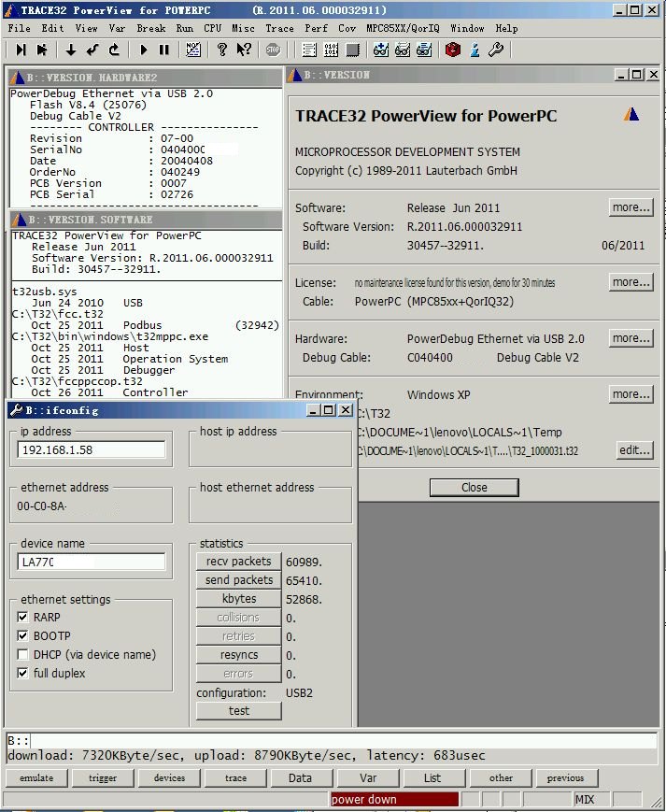
Task: Open the Perf menu
Action: click(x=316, y=28)
